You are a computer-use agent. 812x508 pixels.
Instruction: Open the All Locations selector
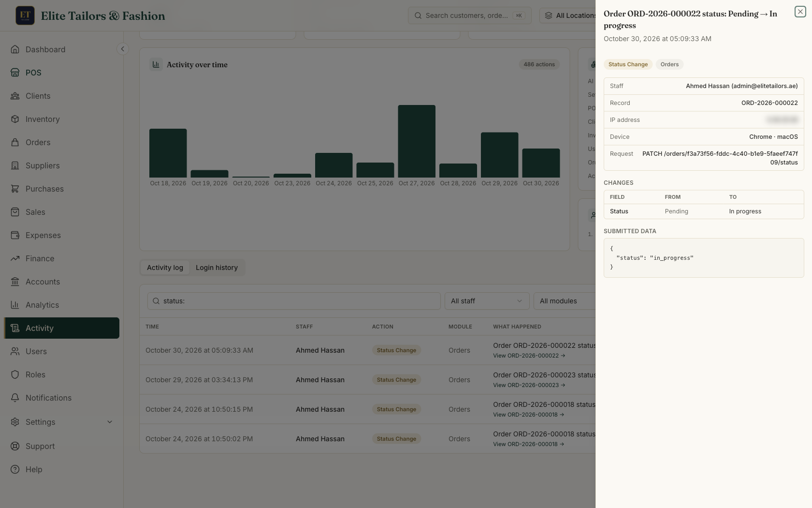(x=568, y=15)
